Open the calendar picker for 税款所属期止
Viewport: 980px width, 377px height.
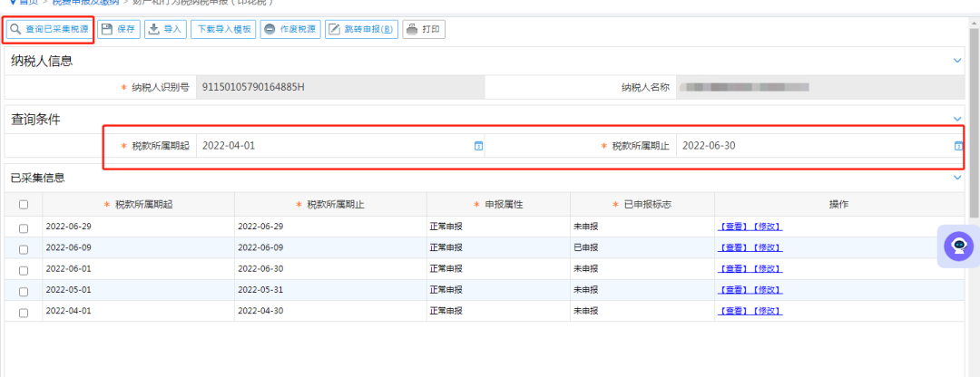point(958,146)
